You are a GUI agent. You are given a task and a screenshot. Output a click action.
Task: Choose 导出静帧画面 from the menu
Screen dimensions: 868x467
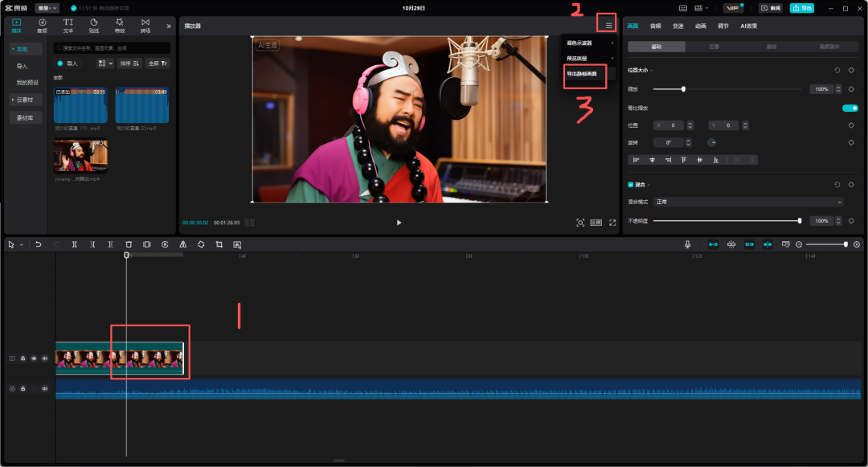point(582,74)
